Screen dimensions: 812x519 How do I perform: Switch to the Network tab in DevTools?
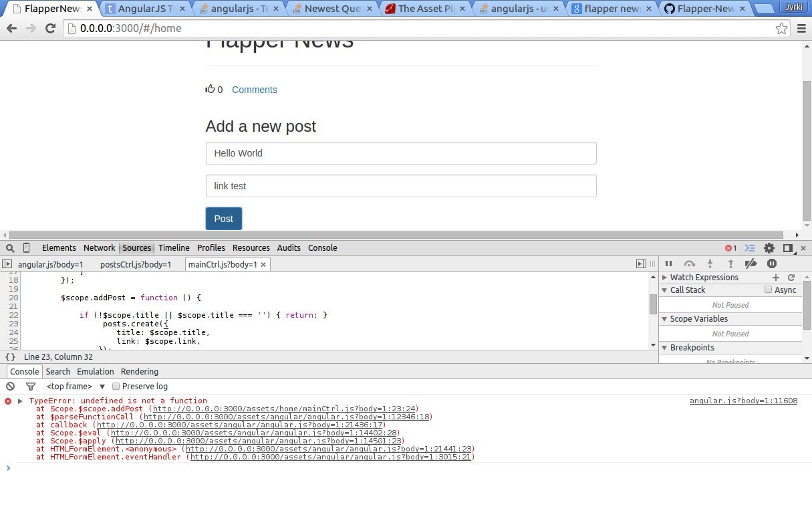pos(99,248)
